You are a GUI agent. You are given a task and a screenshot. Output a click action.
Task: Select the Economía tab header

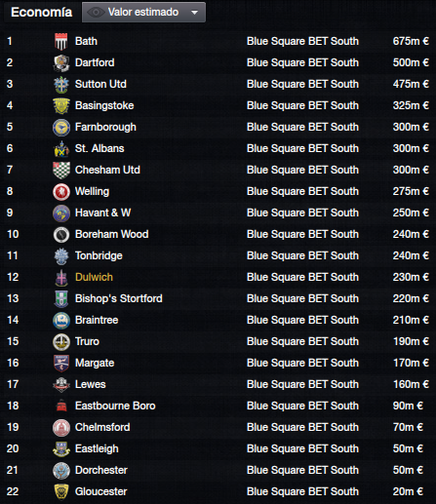click(x=42, y=13)
